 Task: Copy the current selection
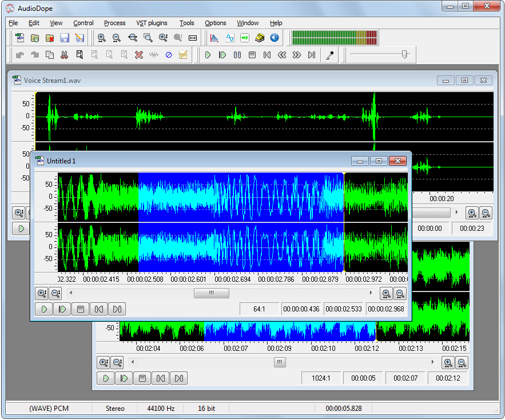(x=49, y=54)
